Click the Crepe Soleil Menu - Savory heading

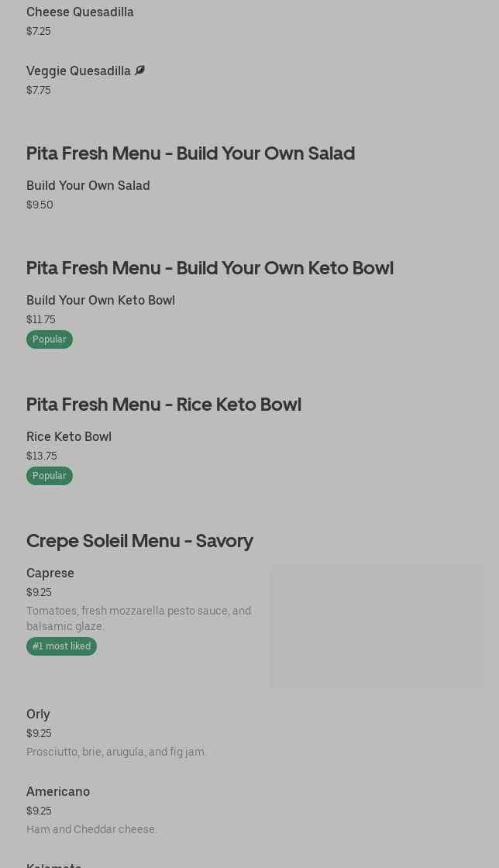click(x=139, y=540)
